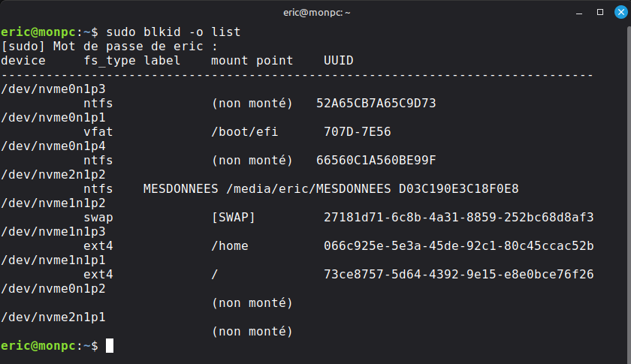The height and width of the screenshot is (364, 631).
Task: Click the /boot/efi mount point text
Action: click(x=245, y=131)
